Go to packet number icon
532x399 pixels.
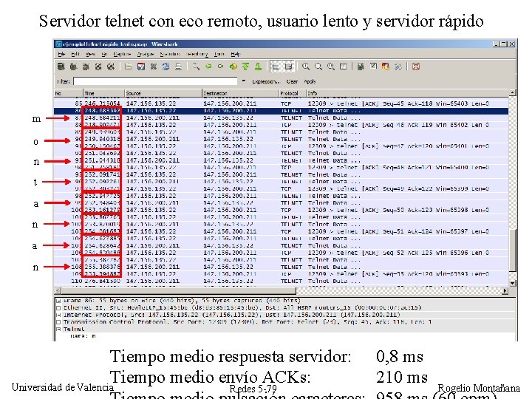233,66
